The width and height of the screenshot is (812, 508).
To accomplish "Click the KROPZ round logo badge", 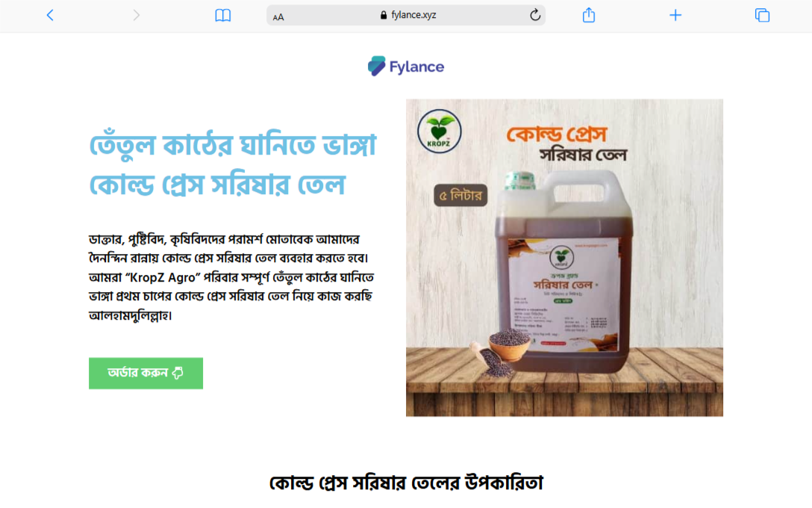I will (439, 131).
